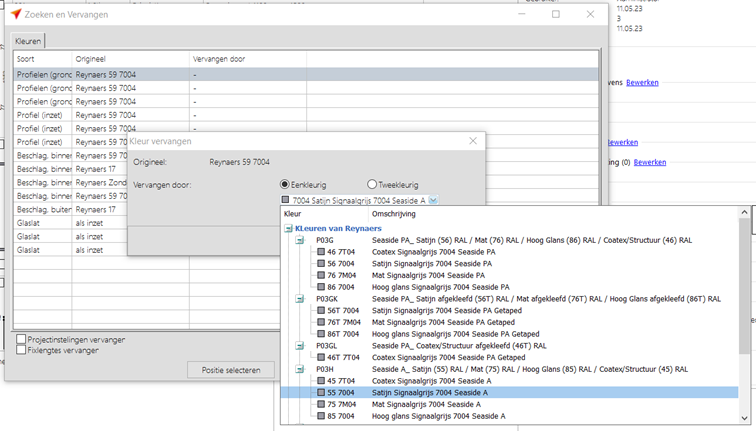The image size is (756, 431).
Task: Pick swatch icon of 45 7T04 row
Action: [321, 381]
